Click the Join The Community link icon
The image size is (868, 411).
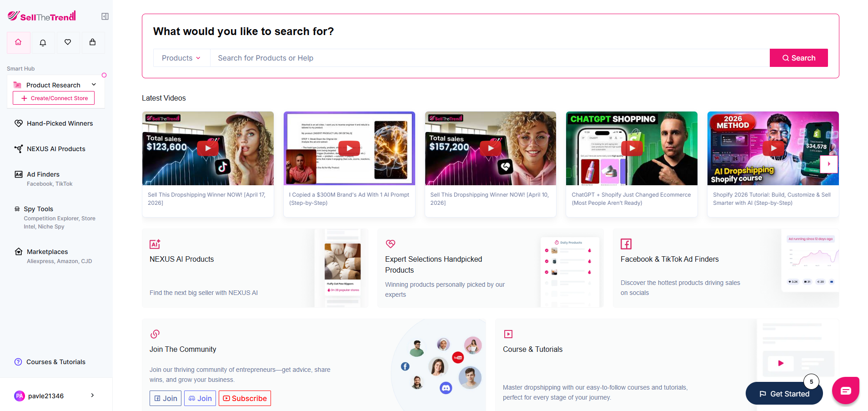click(x=155, y=334)
